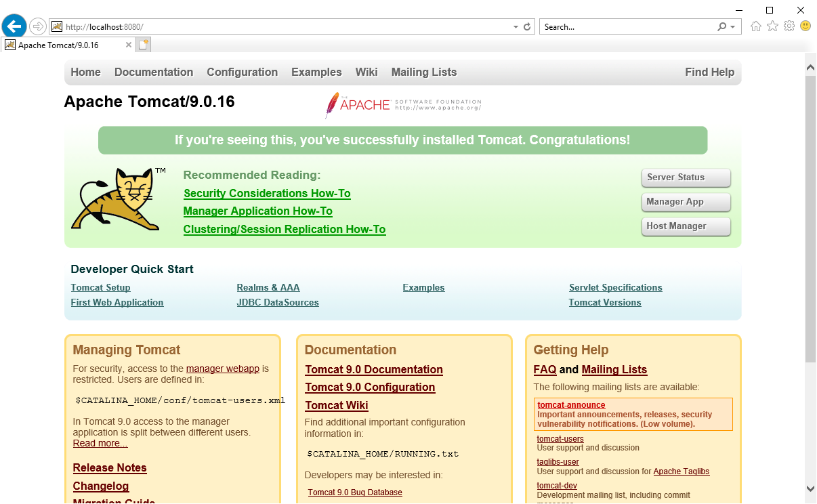Open the Realms & AAA link
Viewport: 817px width, 504px height.
click(268, 288)
